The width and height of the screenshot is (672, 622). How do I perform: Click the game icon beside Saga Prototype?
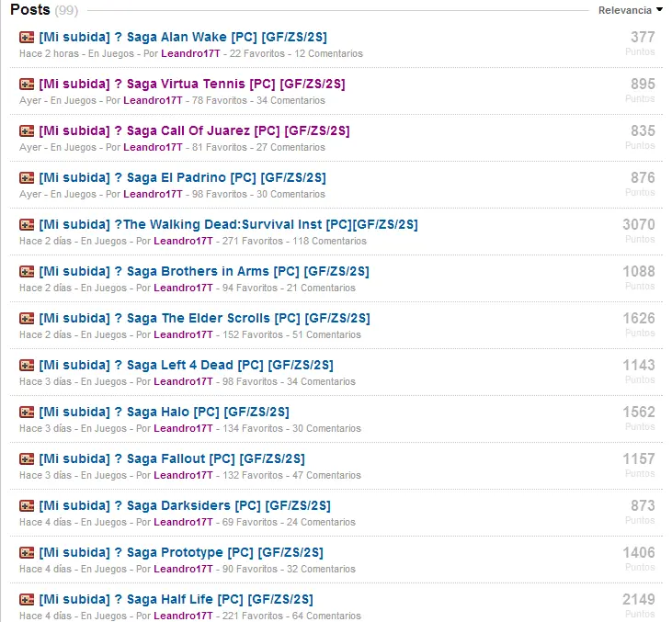click(27, 552)
